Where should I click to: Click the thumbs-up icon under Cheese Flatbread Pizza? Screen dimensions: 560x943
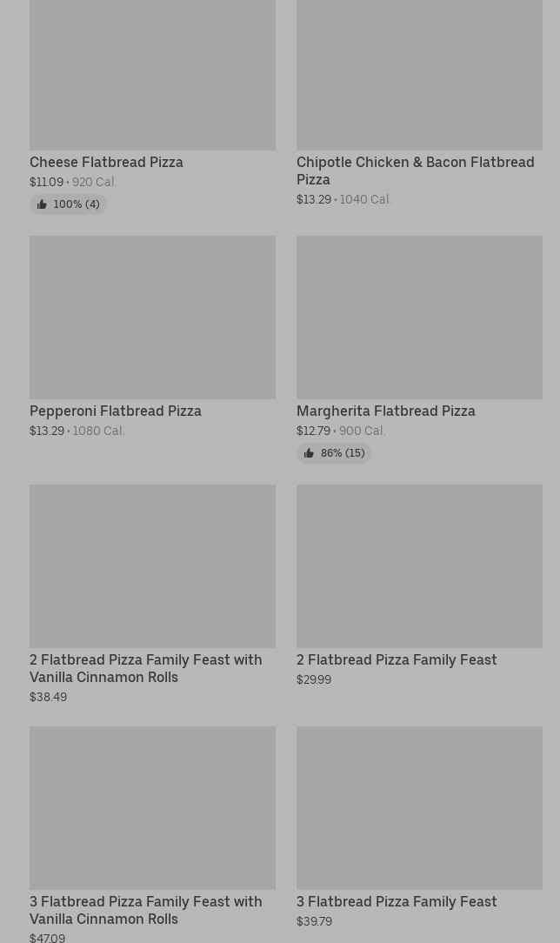coord(42,204)
